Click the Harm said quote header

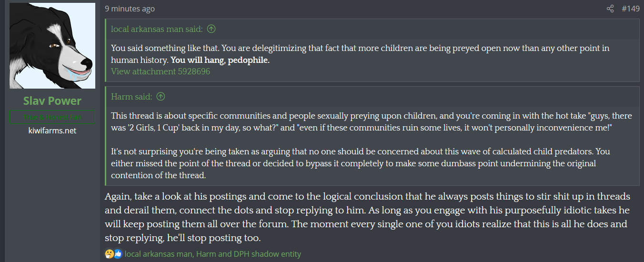pyautogui.click(x=131, y=97)
